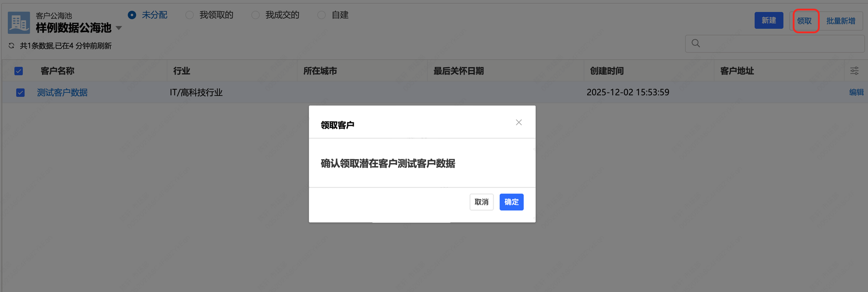Click the 批量新增 button
This screenshot has width=868, height=292.
point(840,21)
